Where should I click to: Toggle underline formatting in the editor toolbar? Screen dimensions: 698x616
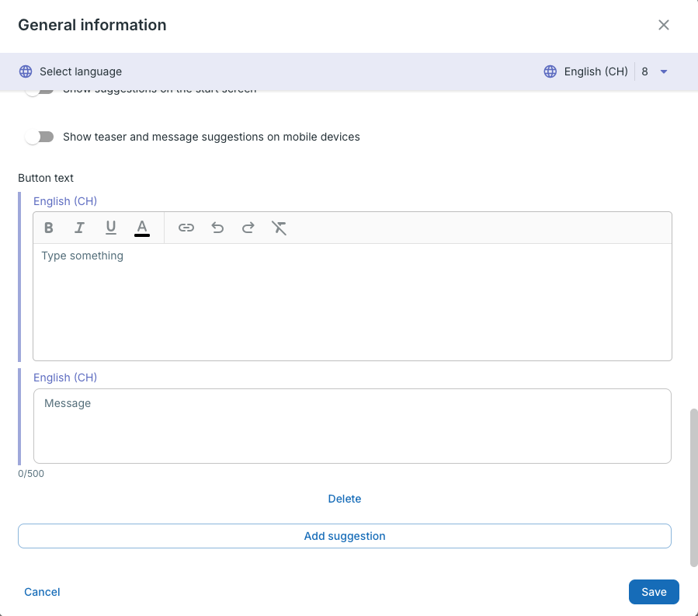pos(111,228)
